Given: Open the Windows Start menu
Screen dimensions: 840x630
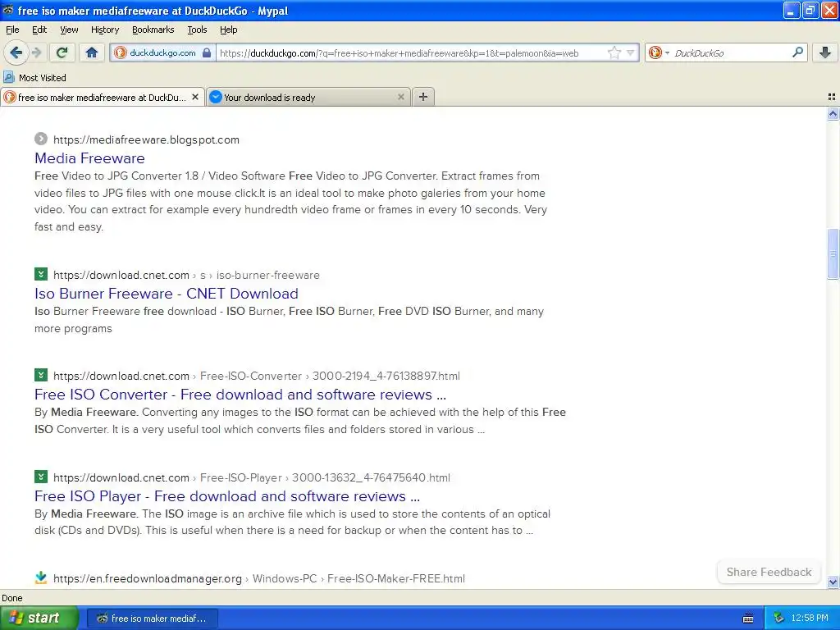Looking at the screenshot, I should coord(39,618).
